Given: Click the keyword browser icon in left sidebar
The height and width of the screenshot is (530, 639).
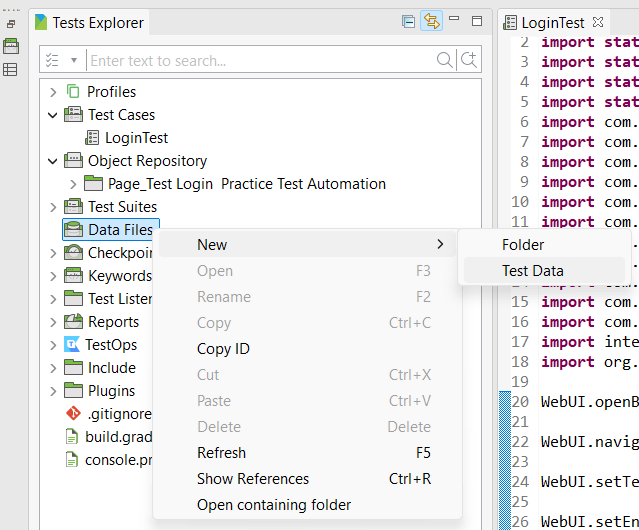Looking at the screenshot, I should coord(11,46).
